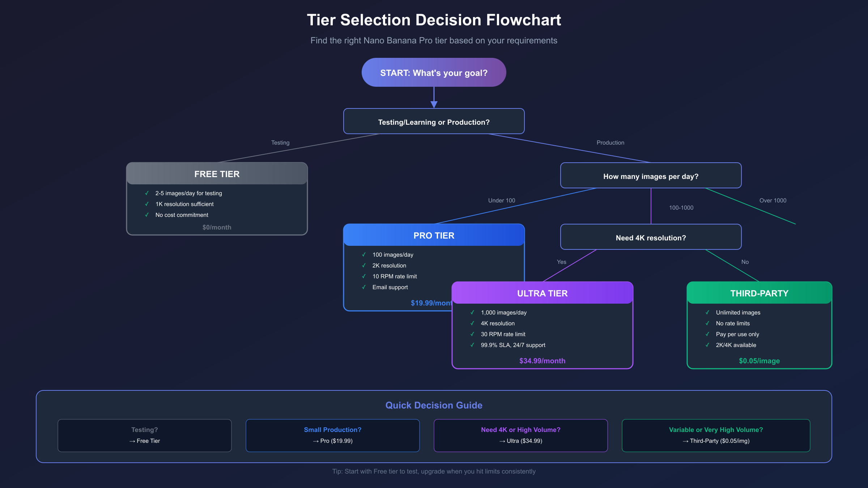This screenshot has height=488, width=868.
Task: Select the "Need 4K resolution?" decision box
Action: tap(651, 237)
